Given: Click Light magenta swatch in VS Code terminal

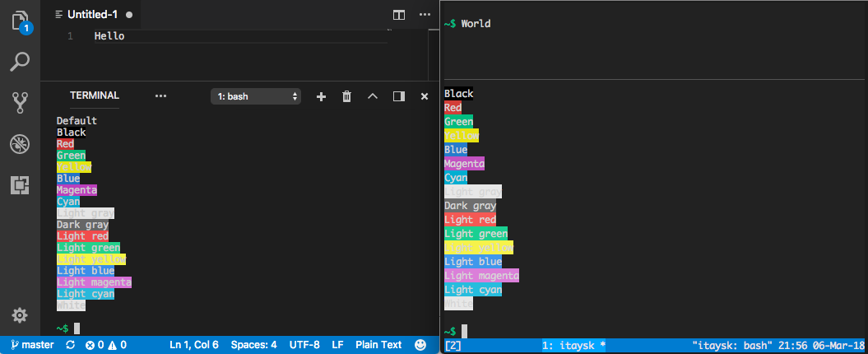Looking at the screenshot, I should pyautogui.click(x=94, y=282).
